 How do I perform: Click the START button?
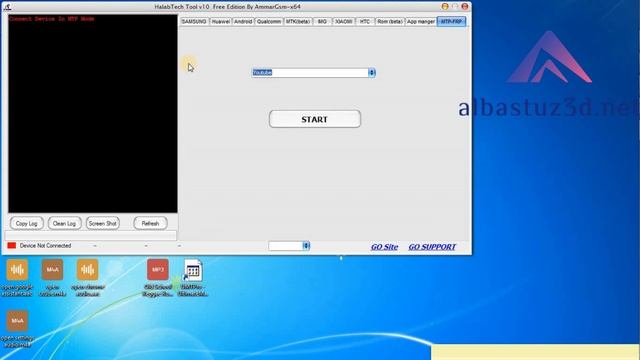pyautogui.click(x=315, y=119)
